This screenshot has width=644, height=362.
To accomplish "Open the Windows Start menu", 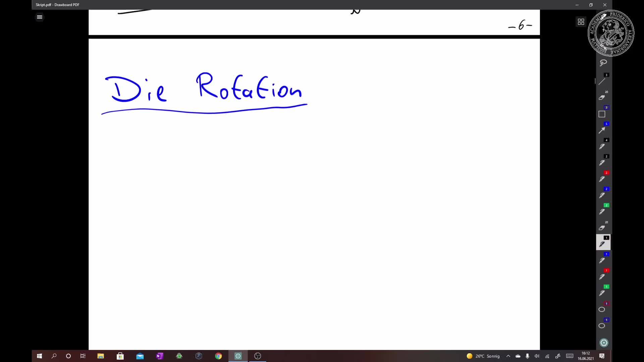I will [x=39, y=356].
